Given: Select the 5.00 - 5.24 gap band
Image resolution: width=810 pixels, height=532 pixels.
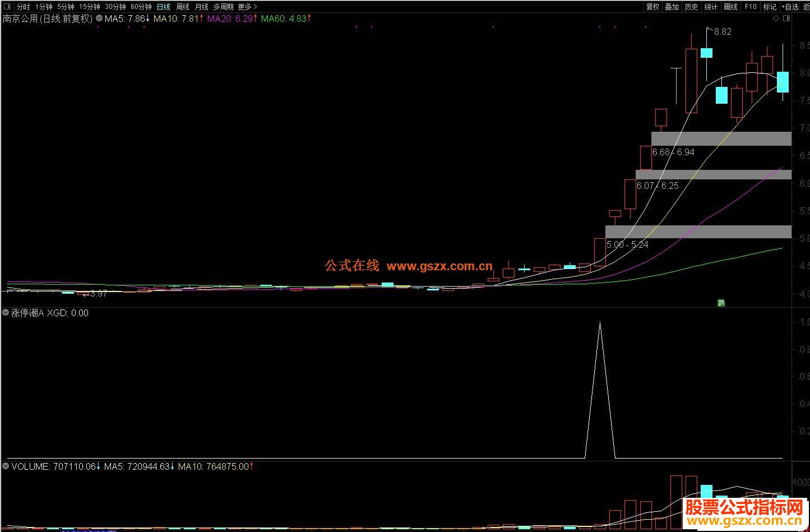Looking at the screenshot, I should [x=698, y=232].
